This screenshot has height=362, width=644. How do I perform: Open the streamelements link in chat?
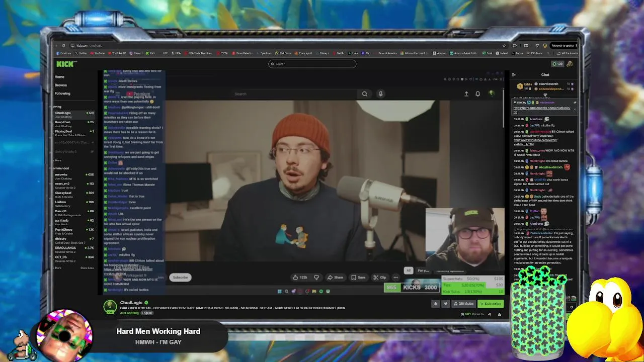coord(542,109)
